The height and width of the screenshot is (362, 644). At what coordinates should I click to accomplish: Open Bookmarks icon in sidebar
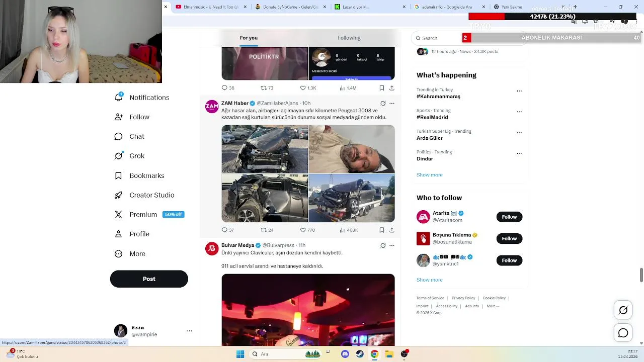[x=118, y=175]
